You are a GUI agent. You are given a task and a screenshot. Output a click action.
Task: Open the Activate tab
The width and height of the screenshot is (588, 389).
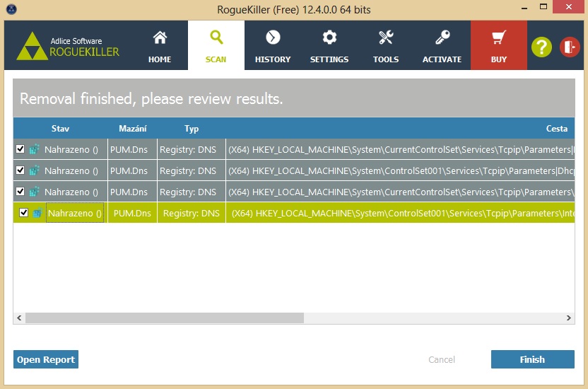[442, 45]
